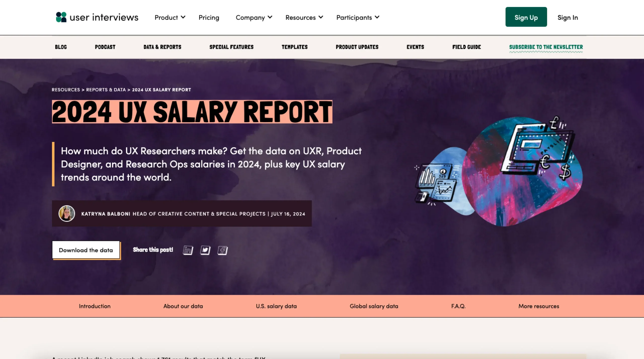This screenshot has width=644, height=359.
Task: Expand the Resources dropdown menu
Action: pos(304,17)
